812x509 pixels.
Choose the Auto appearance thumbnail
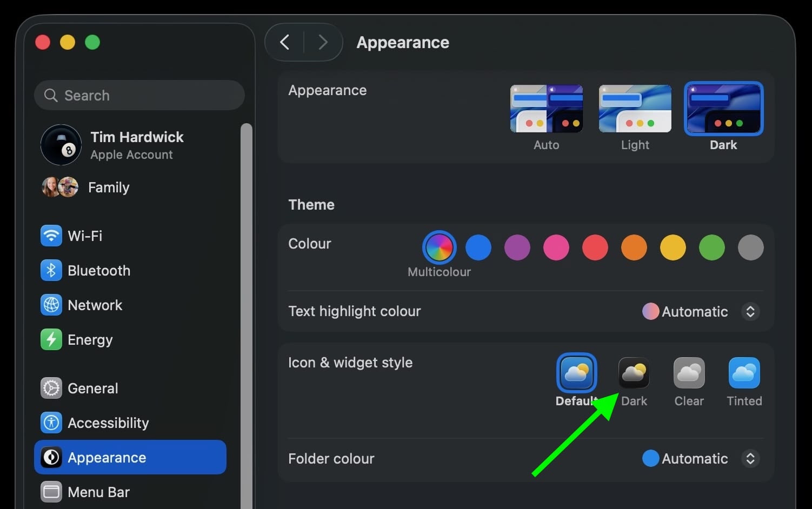pos(547,109)
